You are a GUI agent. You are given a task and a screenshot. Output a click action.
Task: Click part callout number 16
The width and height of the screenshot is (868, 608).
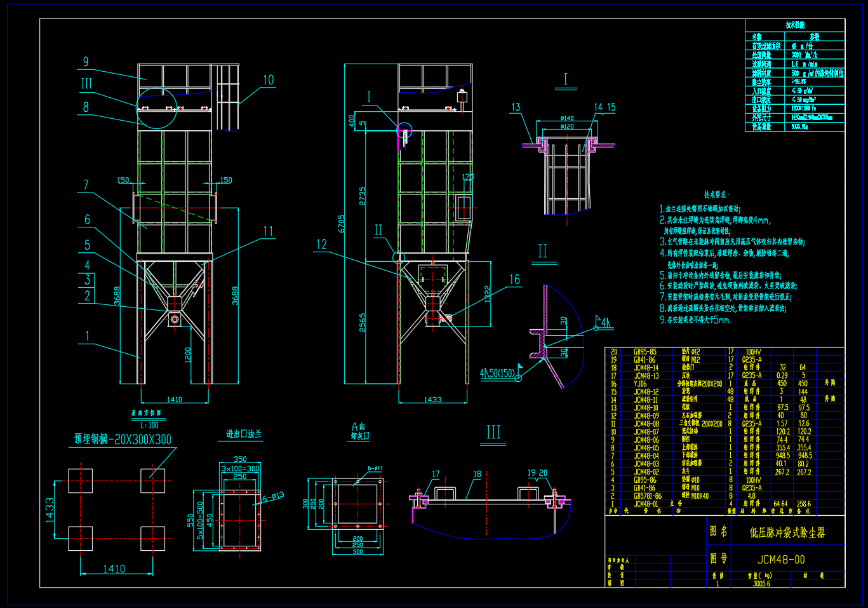coord(514,280)
